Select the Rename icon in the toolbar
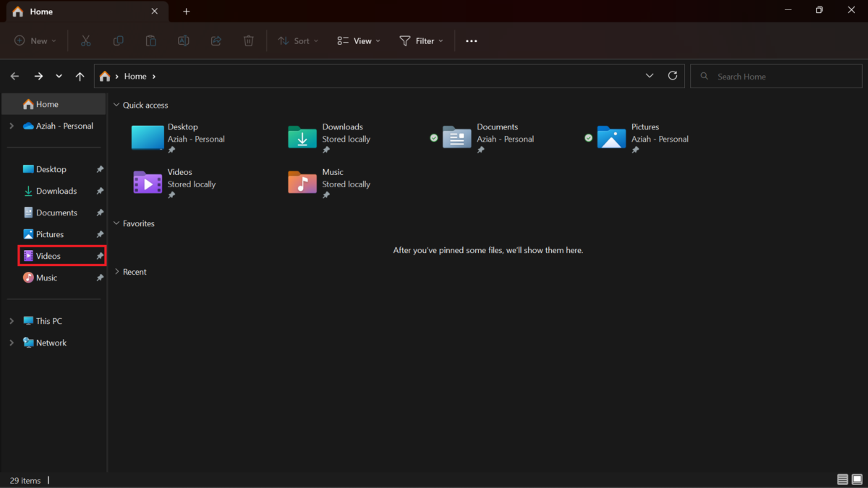This screenshot has height=488, width=868. (x=183, y=40)
